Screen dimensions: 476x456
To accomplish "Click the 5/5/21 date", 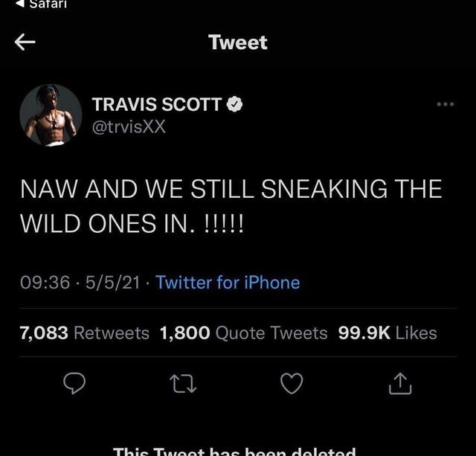I will coord(112,283).
